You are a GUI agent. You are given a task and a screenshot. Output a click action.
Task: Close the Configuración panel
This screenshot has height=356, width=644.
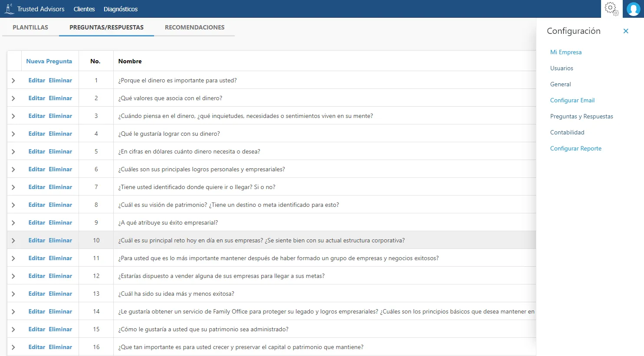(626, 31)
